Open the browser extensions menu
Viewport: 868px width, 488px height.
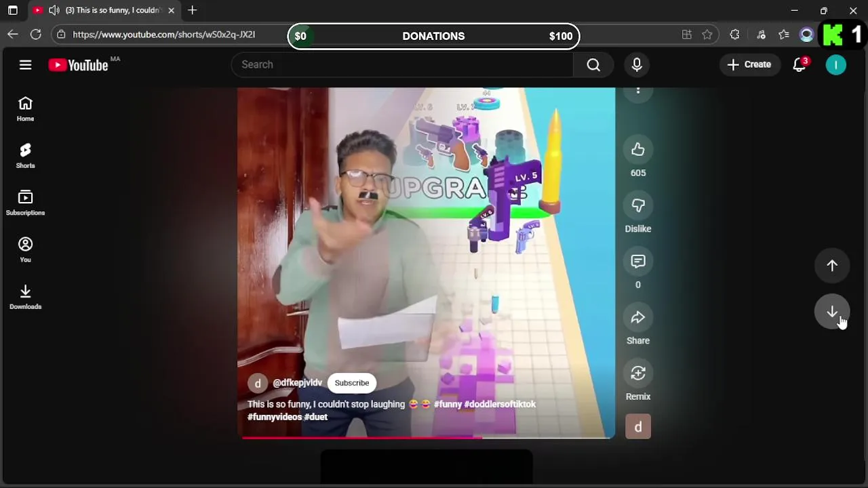(735, 35)
